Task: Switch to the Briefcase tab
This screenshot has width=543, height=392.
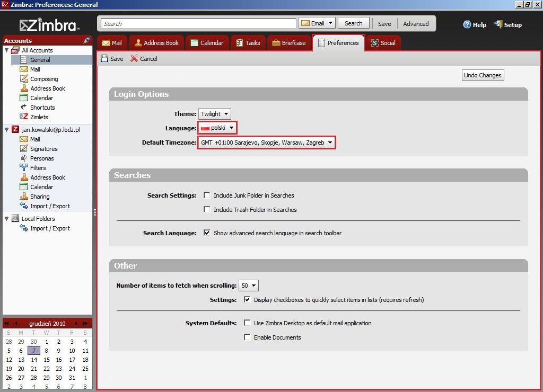Action: click(x=289, y=43)
